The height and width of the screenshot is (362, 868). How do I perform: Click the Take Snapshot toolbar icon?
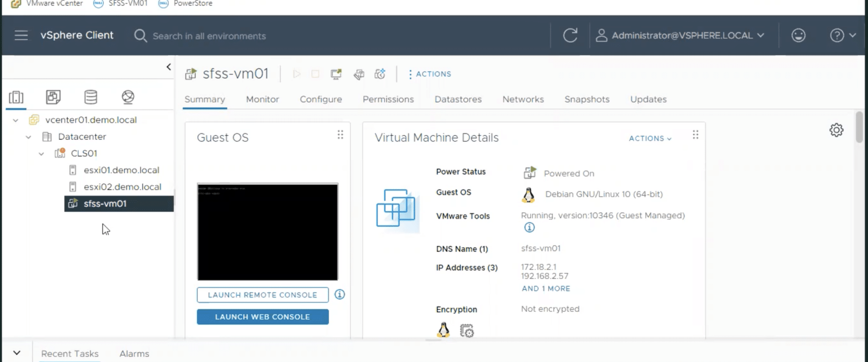pyautogui.click(x=380, y=74)
